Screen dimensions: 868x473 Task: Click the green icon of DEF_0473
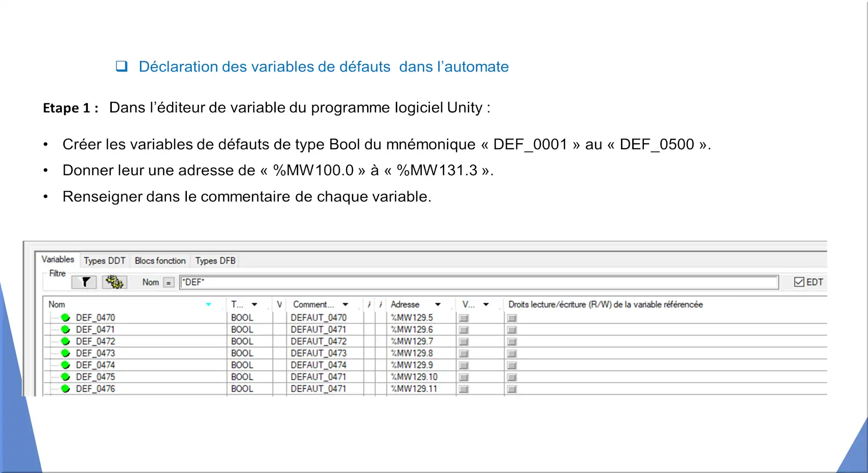pyautogui.click(x=65, y=353)
